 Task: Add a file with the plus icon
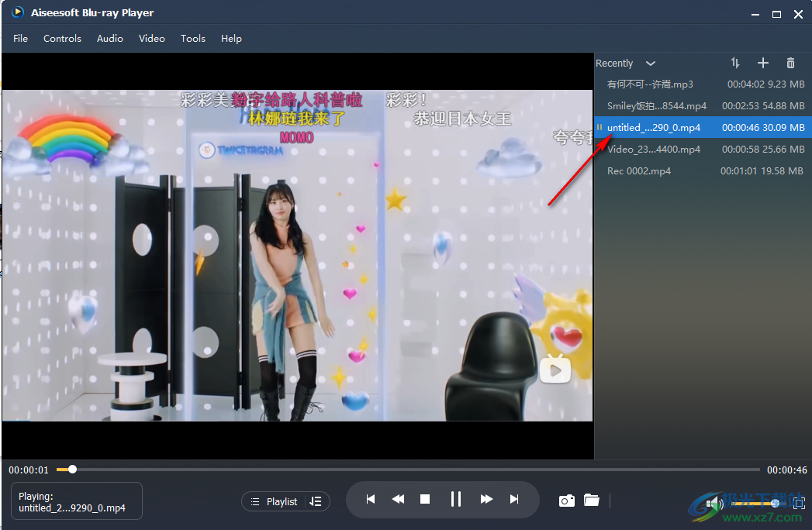tap(762, 63)
